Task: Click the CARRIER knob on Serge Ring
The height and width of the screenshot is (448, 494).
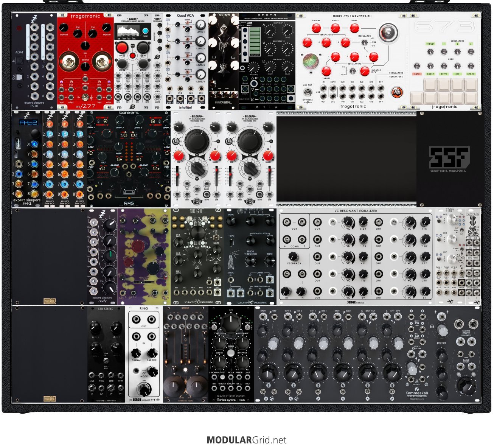Action: click(x=152, y=353)
